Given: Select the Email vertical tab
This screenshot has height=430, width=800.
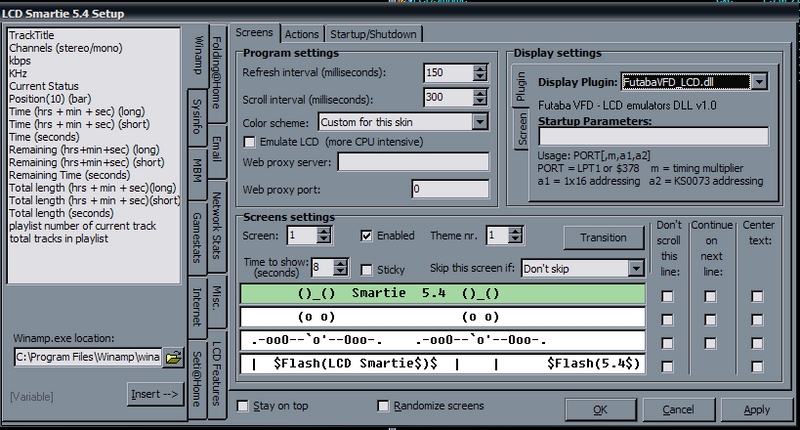Looking at the screenshot, I should (217, 149).
